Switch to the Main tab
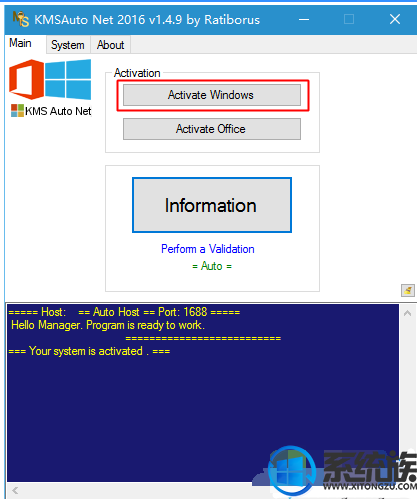 point(20,43)
